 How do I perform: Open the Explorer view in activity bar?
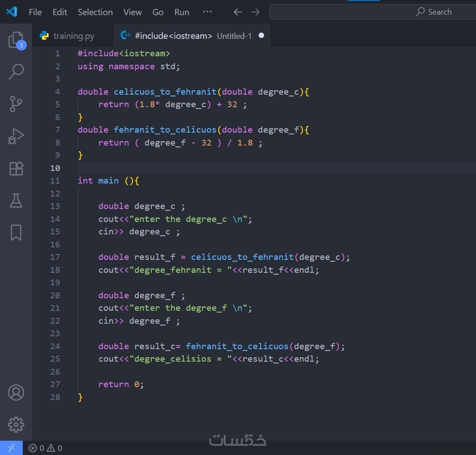(16, 40)
